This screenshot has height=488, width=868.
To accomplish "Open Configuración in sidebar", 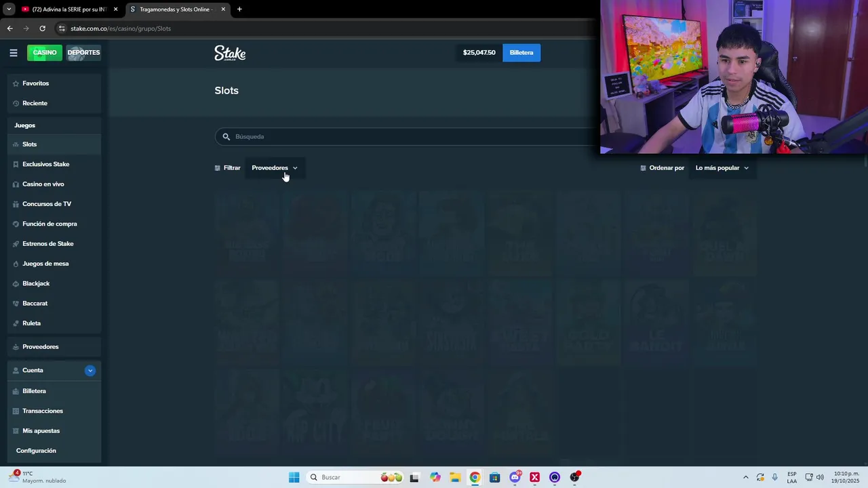I will pyautogui.click(x=36, y=451).
